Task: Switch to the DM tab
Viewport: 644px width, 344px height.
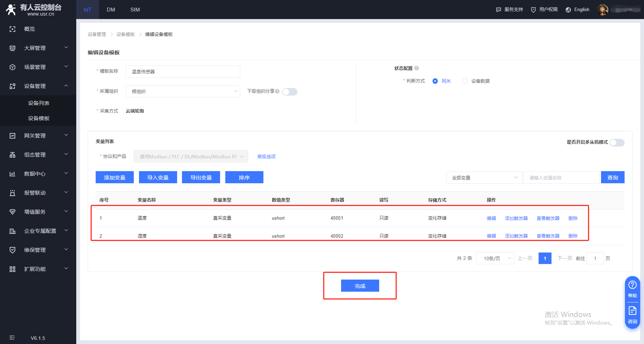Action: point(111,10)
